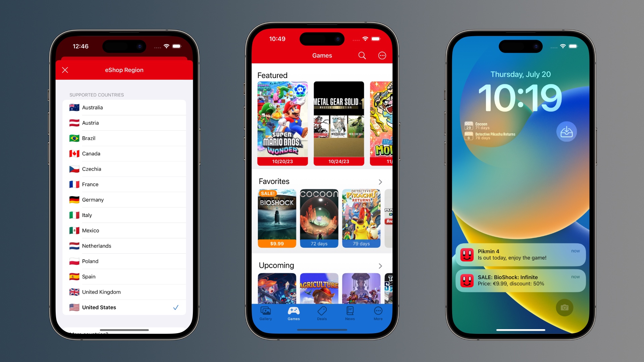Tap the search icon in Games
Viewport: 644px width, 362px height.
click(x=362, y=55)
